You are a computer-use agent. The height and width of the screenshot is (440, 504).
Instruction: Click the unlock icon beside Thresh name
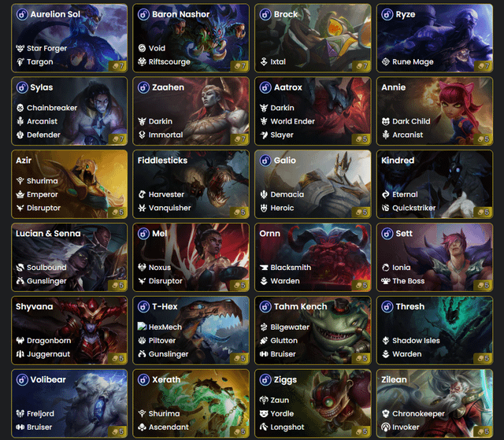pyautogui.click(x=387, y=307)
